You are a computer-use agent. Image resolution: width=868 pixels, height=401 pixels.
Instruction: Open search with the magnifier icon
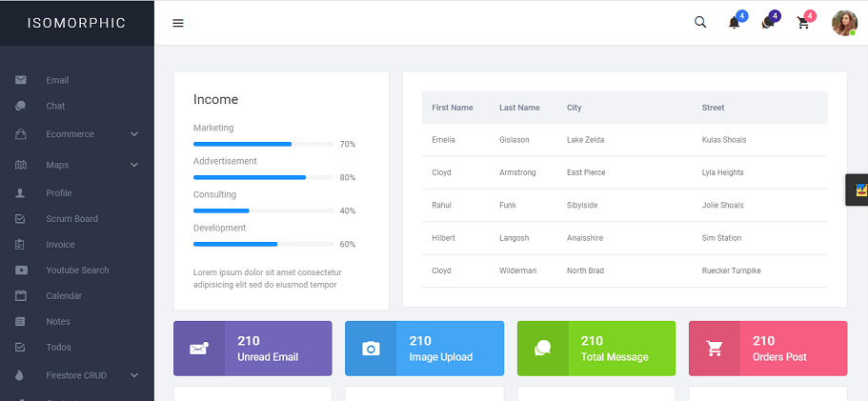(x=700, y=23)
